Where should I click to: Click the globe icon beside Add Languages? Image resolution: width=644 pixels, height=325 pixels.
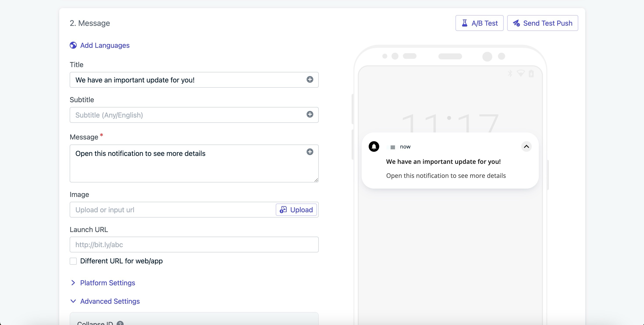point(73,45)
